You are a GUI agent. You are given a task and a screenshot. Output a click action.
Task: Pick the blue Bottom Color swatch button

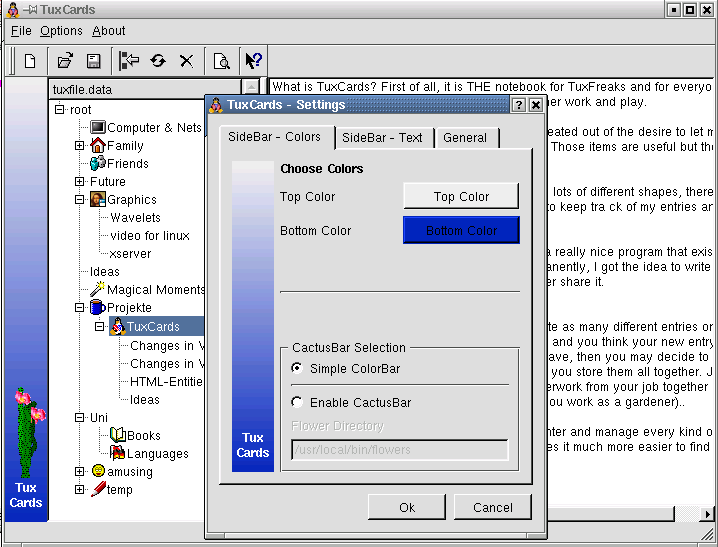461,230
